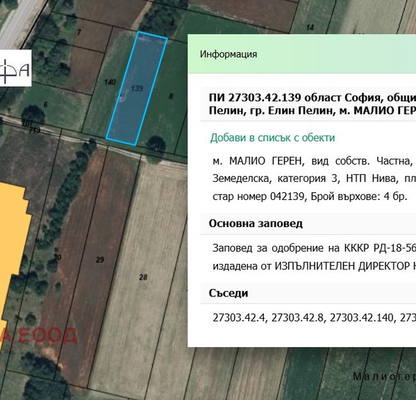
Task: Click 'стар номер 042139' text
Action: tap(259, 196)
